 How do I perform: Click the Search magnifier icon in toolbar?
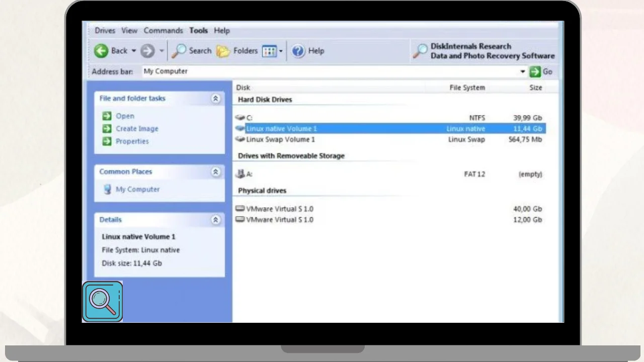point(179,51)
